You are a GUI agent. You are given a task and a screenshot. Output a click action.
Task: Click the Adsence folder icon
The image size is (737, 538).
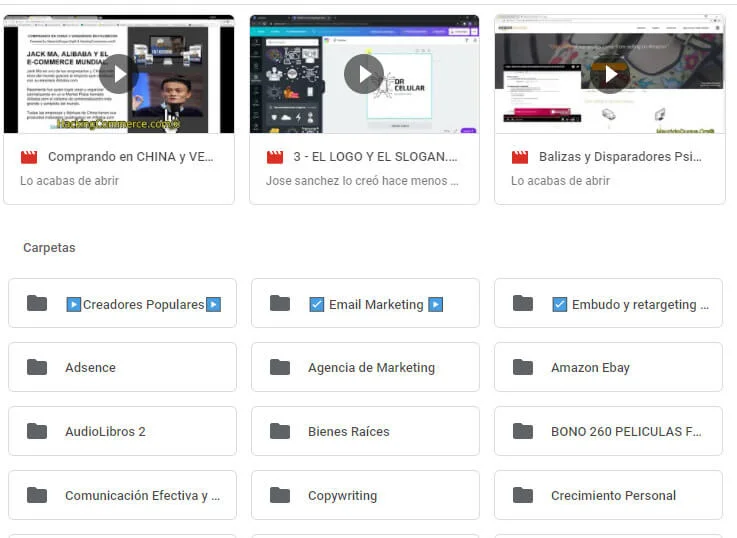coord(37,367)
